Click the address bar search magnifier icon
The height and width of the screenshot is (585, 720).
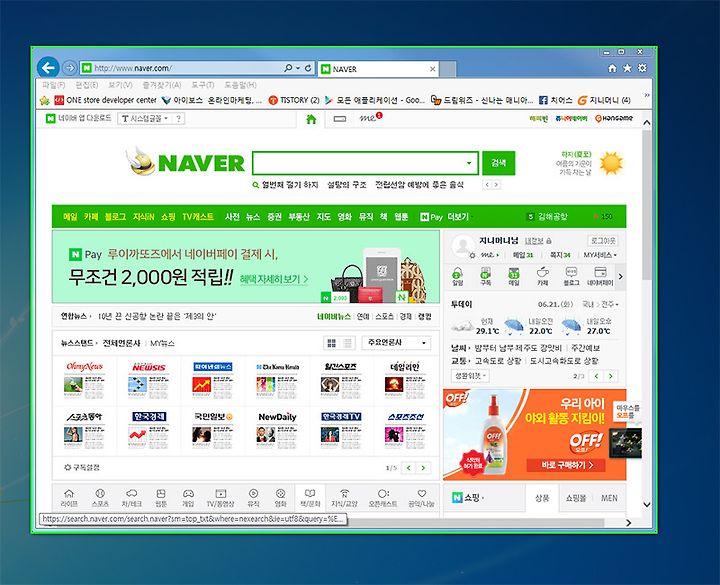(x=288, y=68)
